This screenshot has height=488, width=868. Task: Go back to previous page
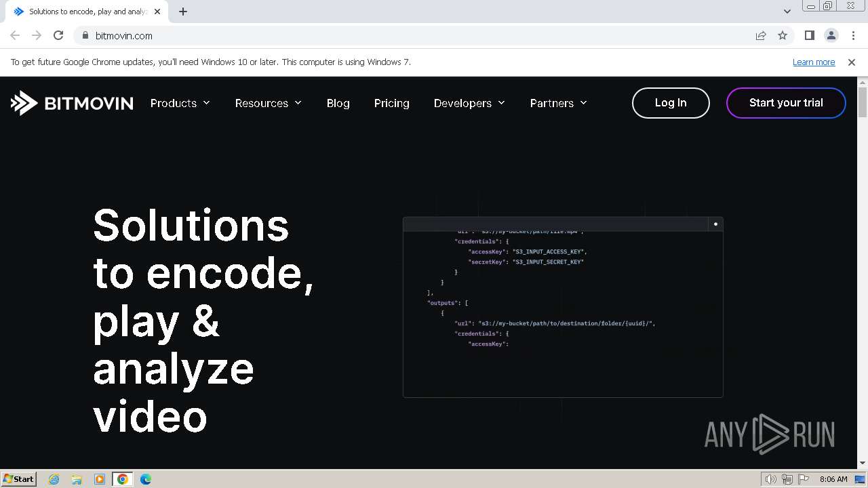click(x=15, y=35)
